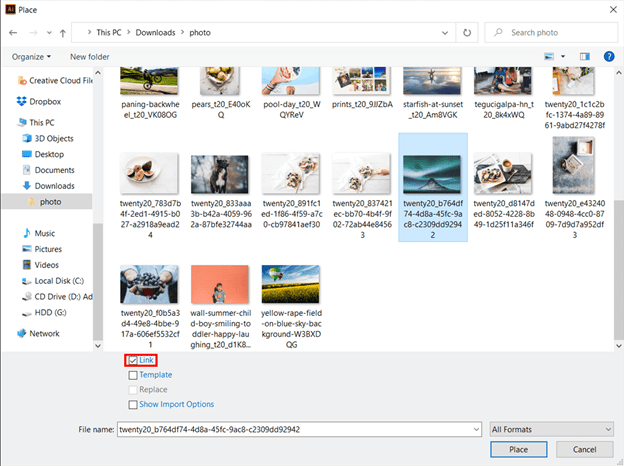
Task: Open Dropbox in the sidebar
Action: 45,101
